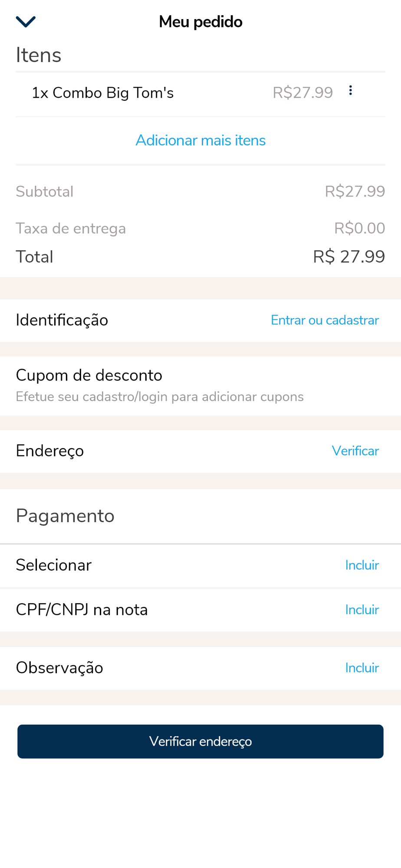
Task: Tap the Observação label
Action: 59,668
